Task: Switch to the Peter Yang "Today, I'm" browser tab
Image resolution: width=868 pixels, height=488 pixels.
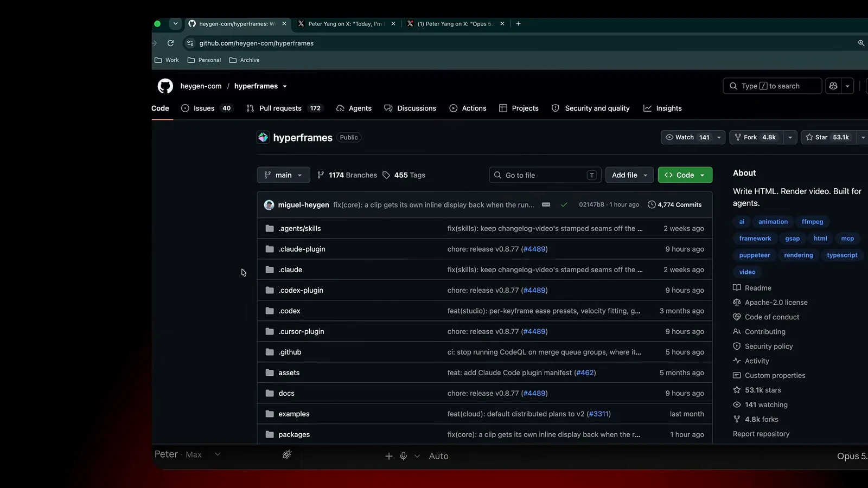Action: click(346, 24)
